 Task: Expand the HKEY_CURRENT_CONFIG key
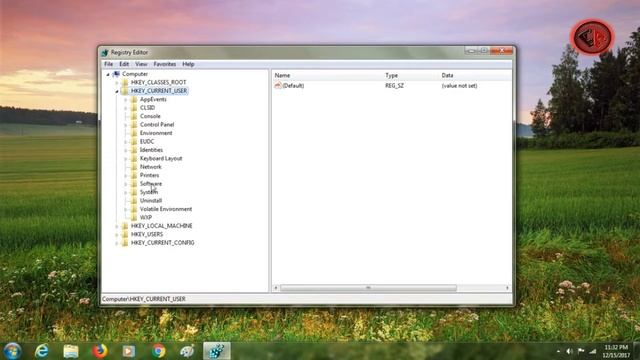[x=117, y=243]
